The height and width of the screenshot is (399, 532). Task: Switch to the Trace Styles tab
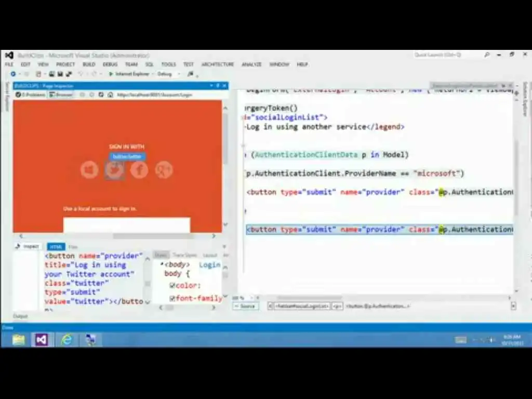[185, 255]
